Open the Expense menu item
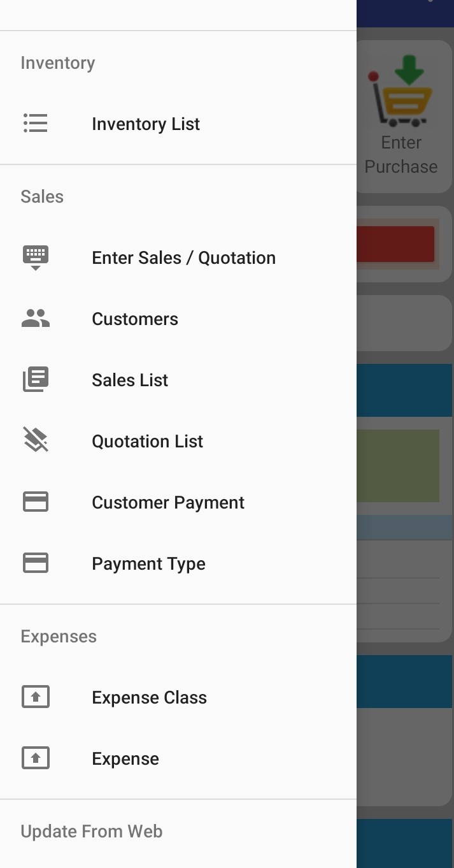This screenshot has width=454, height=868. 178,758
